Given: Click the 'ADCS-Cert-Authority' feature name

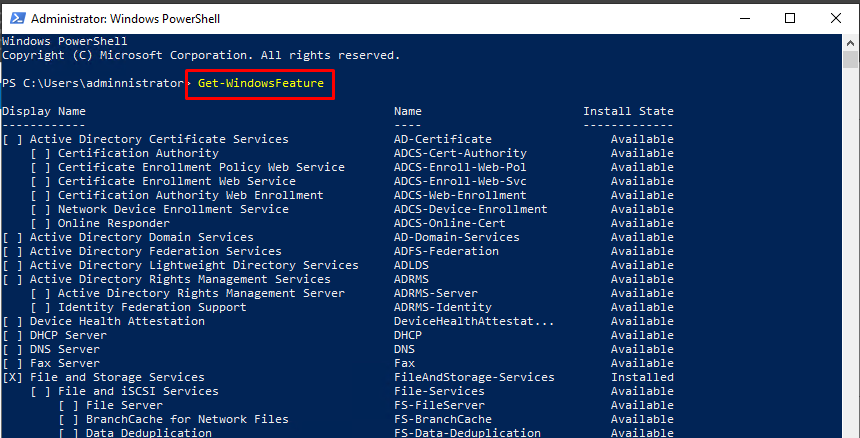Looking at the screenshot, I should click(460, 153).
